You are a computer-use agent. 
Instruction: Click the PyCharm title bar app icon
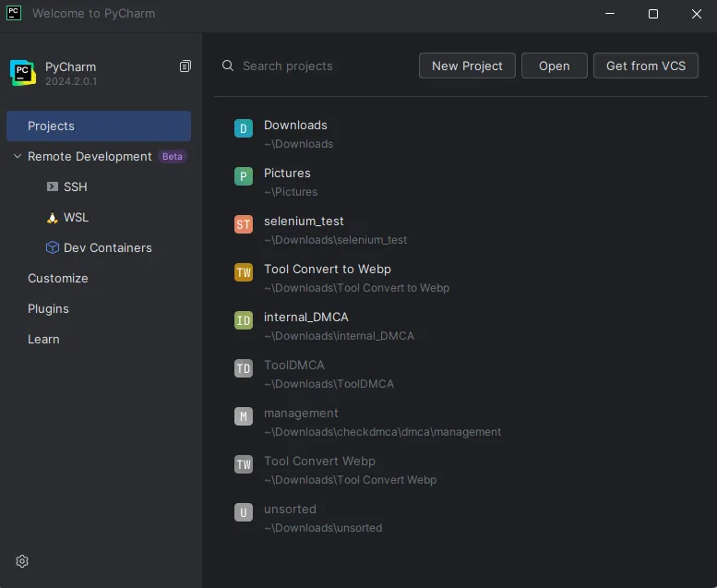click(14, 13)
